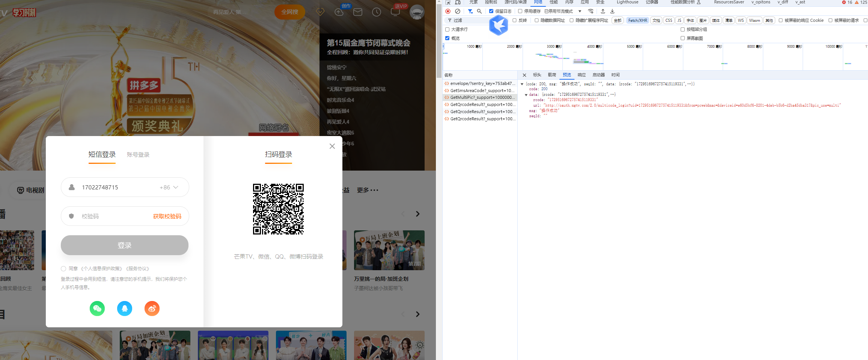
Task: Open the upload creation icon in header
Action: click(x=339, y=12)
